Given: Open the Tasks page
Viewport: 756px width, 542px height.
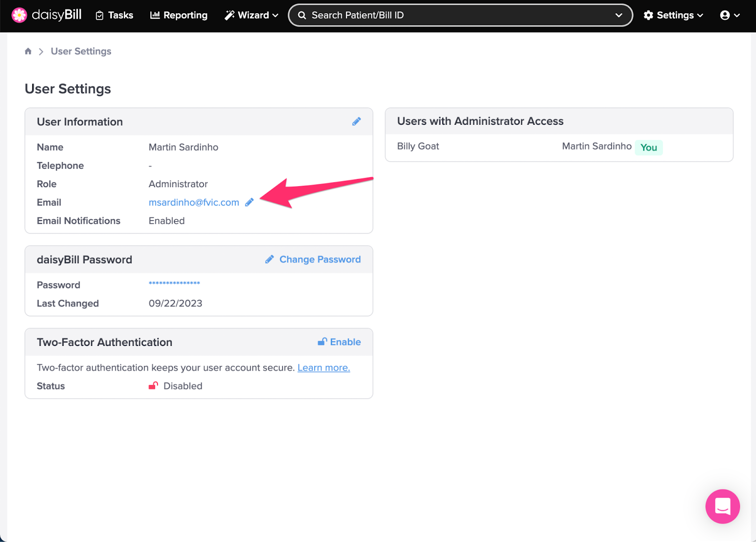Looking at the screenshot, I should coord(114,15).
